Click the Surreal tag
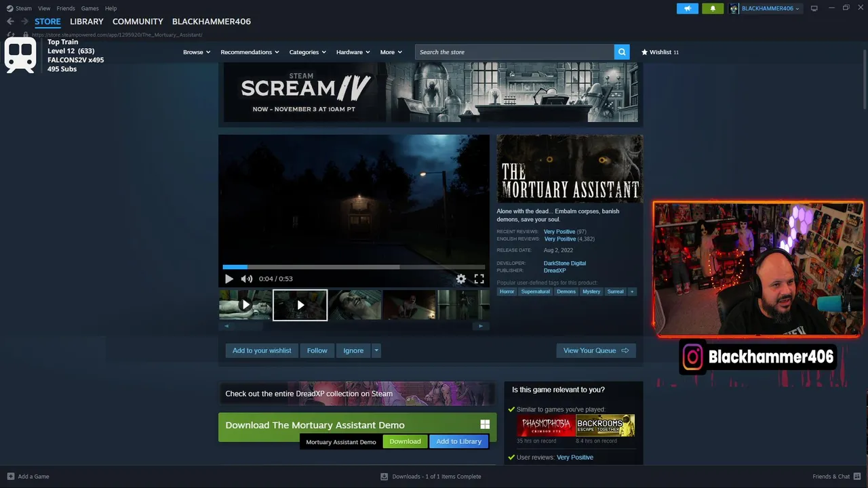The height and width of the screenshot is (488, 868). point(615,291)
